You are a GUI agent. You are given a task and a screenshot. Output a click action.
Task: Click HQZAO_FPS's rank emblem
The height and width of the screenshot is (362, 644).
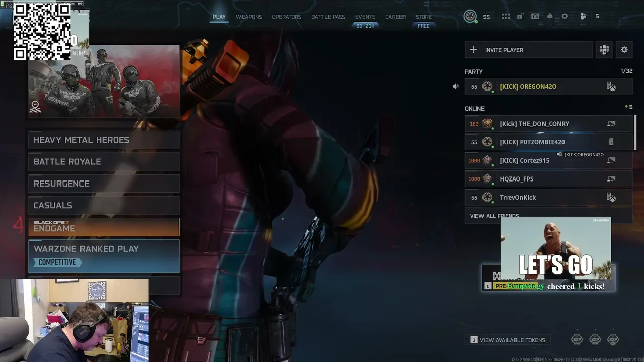[487, 179]
